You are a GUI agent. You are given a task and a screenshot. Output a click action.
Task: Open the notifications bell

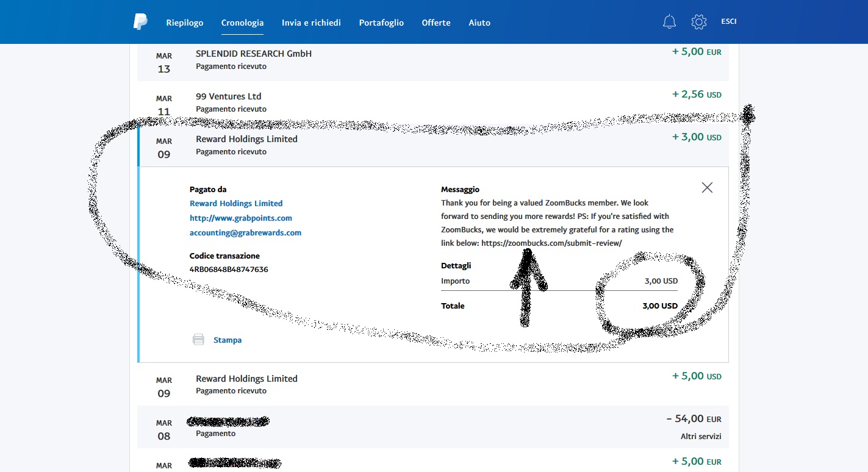coord(669,22)
